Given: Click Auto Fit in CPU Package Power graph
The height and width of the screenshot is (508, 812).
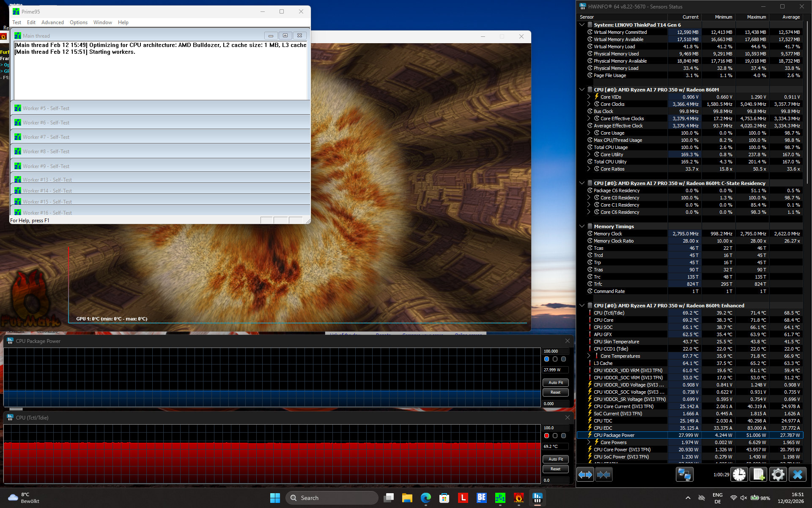Looking at the screenshot, I should click(555, 382).
